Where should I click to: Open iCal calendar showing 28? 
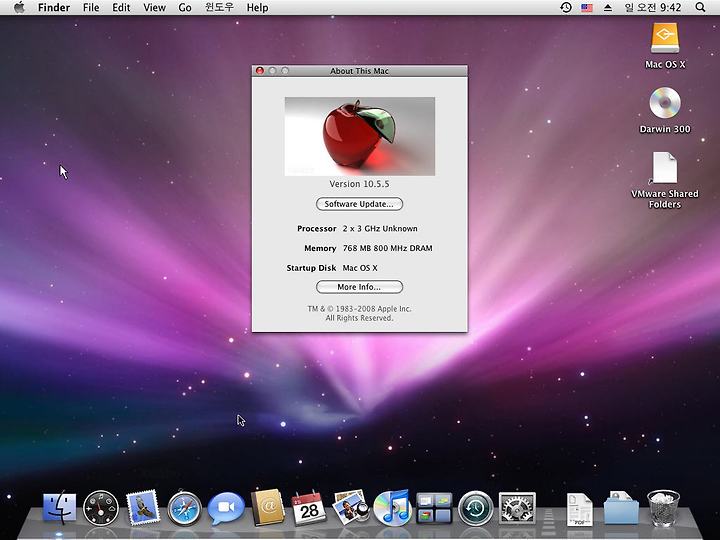click(x=309, y=508)
